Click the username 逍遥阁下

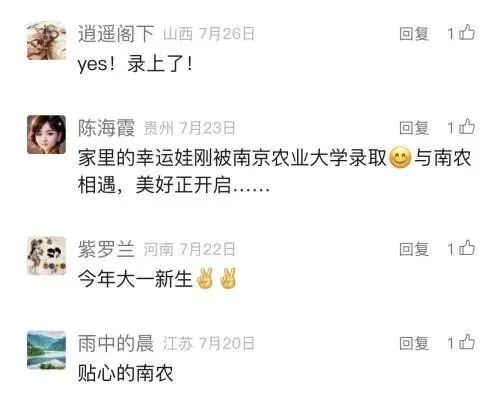[x=116, y=34]
